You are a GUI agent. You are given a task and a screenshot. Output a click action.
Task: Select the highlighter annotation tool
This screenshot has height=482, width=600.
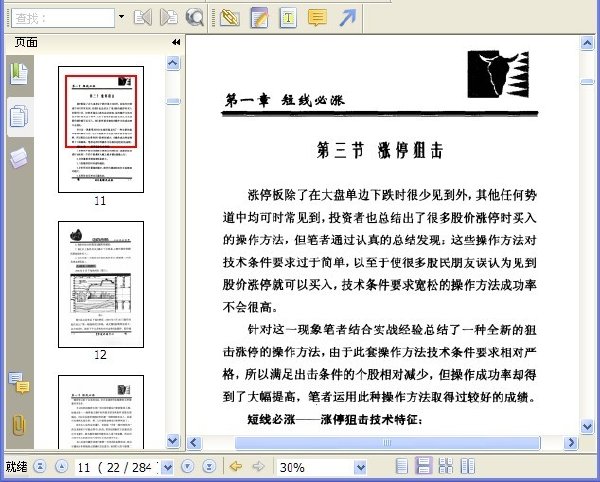[230, 18]
